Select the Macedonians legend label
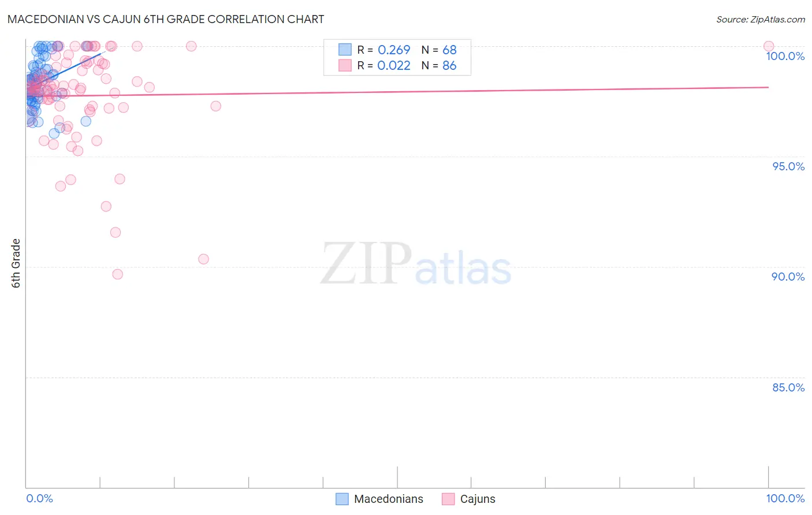 tap(389, 499)
